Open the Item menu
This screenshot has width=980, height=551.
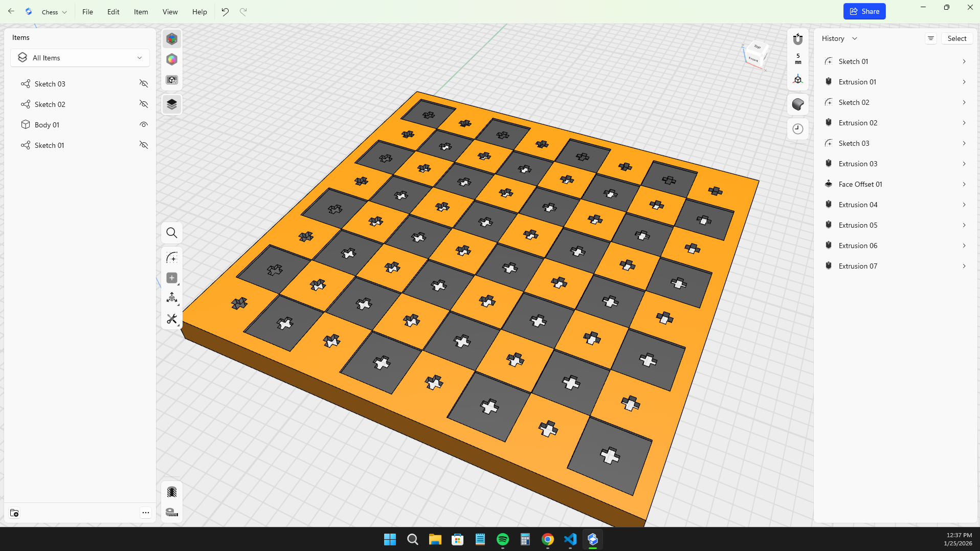click(x=141, y=12)
